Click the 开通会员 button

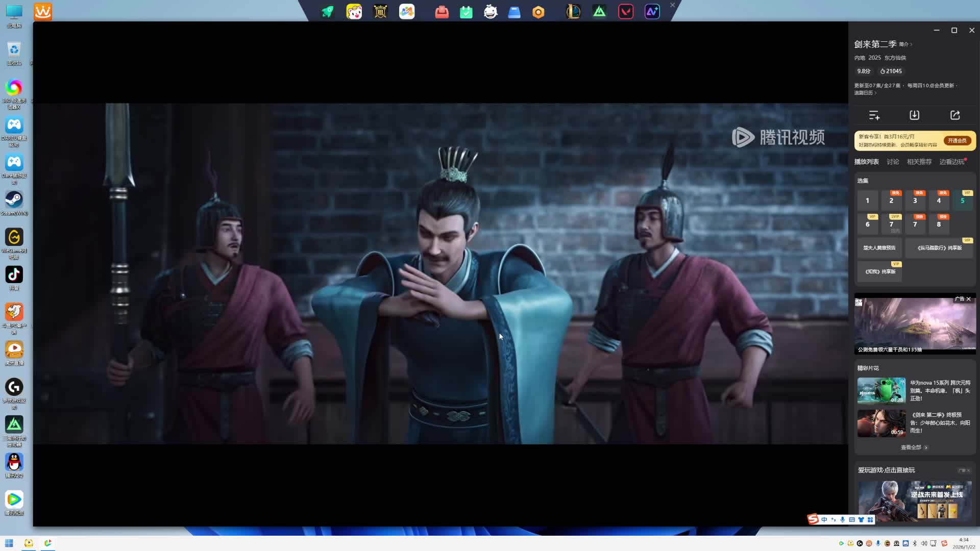point(957,141)
